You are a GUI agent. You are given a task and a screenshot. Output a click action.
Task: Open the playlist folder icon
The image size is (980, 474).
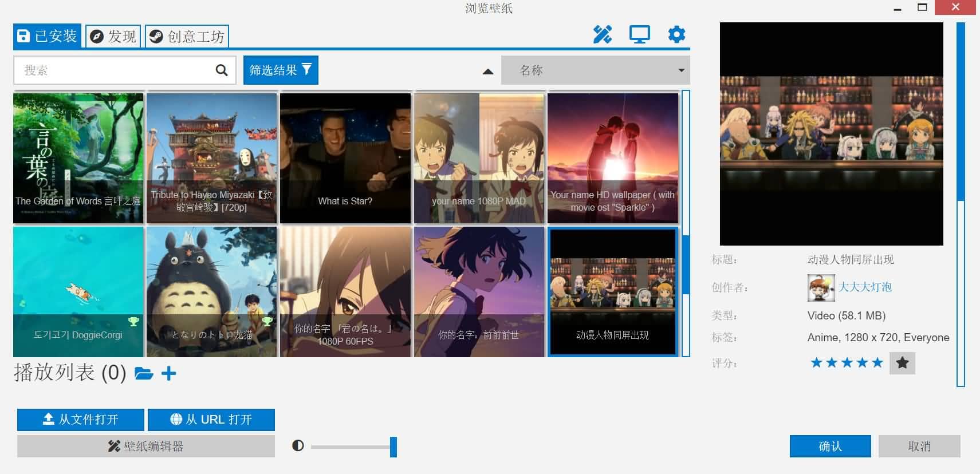(x=144, y=374)
